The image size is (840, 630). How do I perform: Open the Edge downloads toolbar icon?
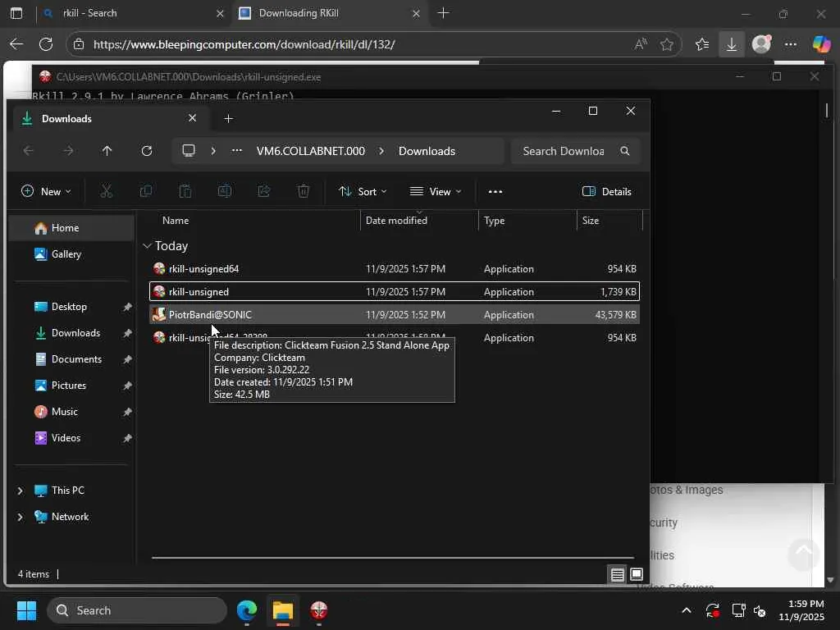[731, 44]
